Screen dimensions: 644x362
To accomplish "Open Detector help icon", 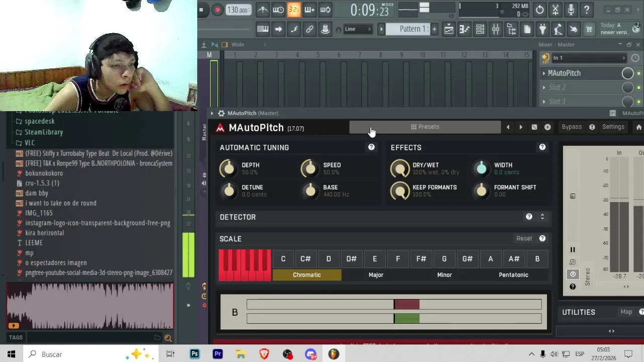I will (529, 217).
